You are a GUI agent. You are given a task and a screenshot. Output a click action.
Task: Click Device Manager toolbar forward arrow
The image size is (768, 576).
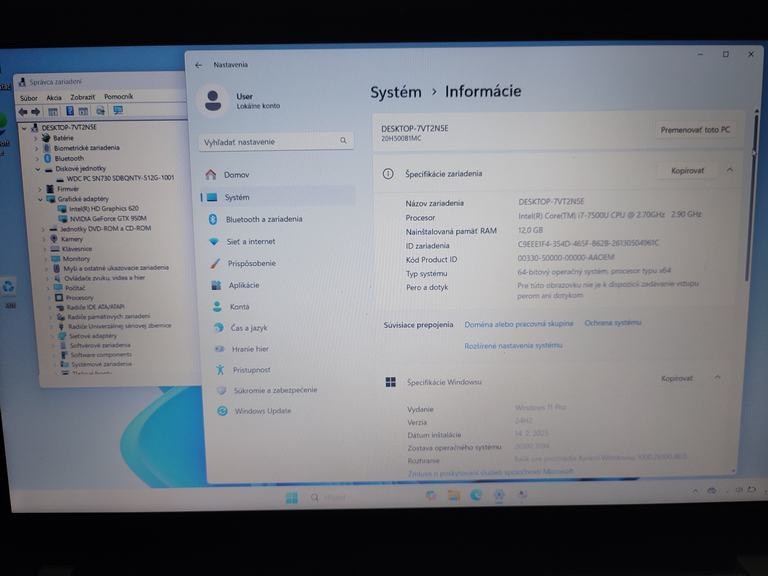point(35,112)
